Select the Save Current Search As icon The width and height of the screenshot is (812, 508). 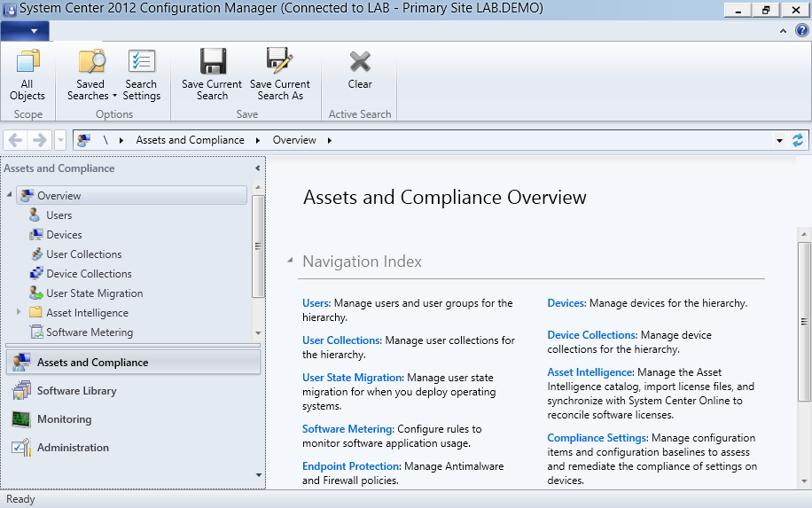[x=280, y=63]
